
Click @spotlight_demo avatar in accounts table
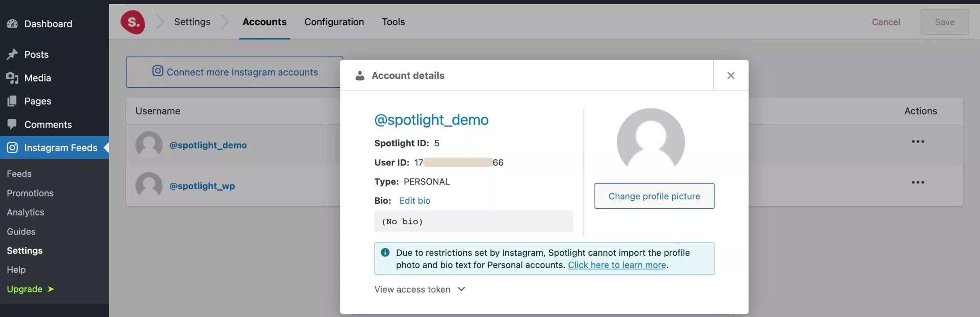coord(149,145)
